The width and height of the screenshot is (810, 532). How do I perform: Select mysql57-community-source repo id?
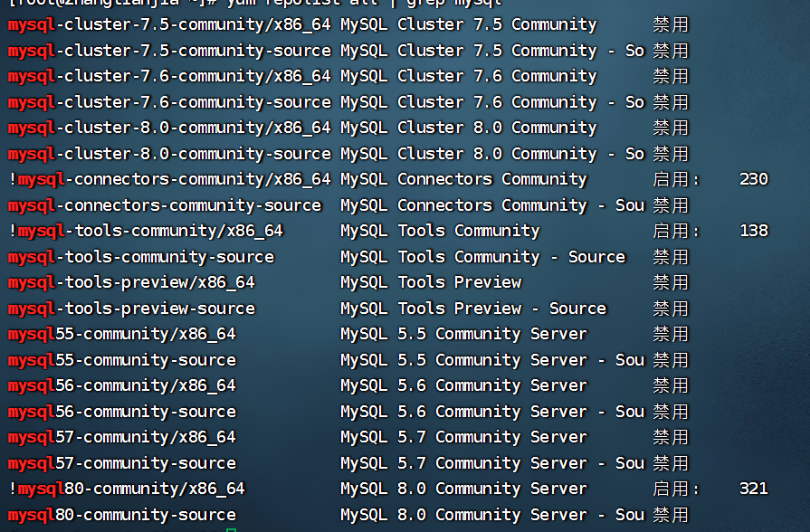coord(122,463)
